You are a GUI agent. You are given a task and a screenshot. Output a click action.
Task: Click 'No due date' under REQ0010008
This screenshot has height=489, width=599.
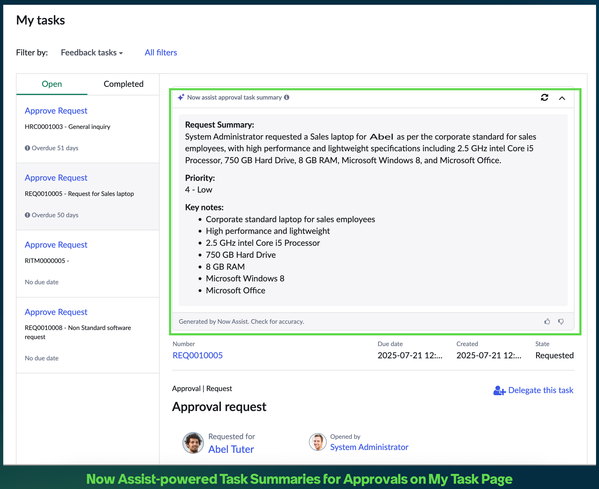pos(42,358)
